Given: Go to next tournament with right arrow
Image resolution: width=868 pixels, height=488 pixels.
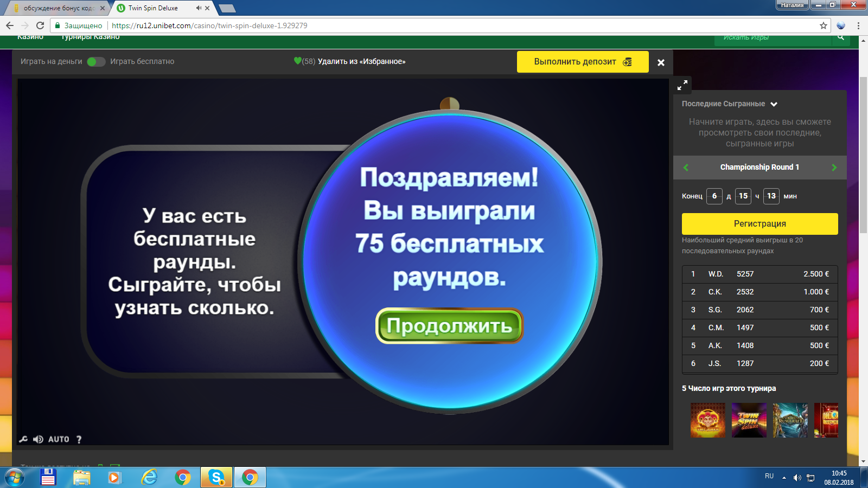Looking at the screenshot, I should [x=834, y=168].
